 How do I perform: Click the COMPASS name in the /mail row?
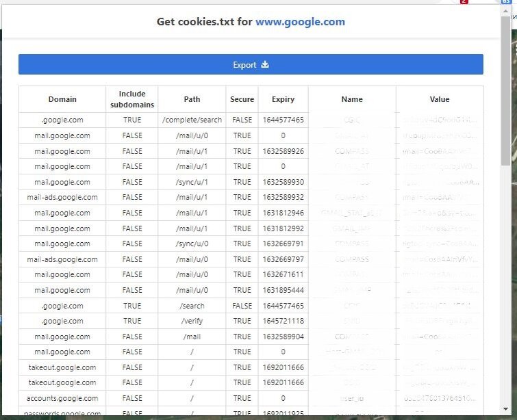(352, 337)
